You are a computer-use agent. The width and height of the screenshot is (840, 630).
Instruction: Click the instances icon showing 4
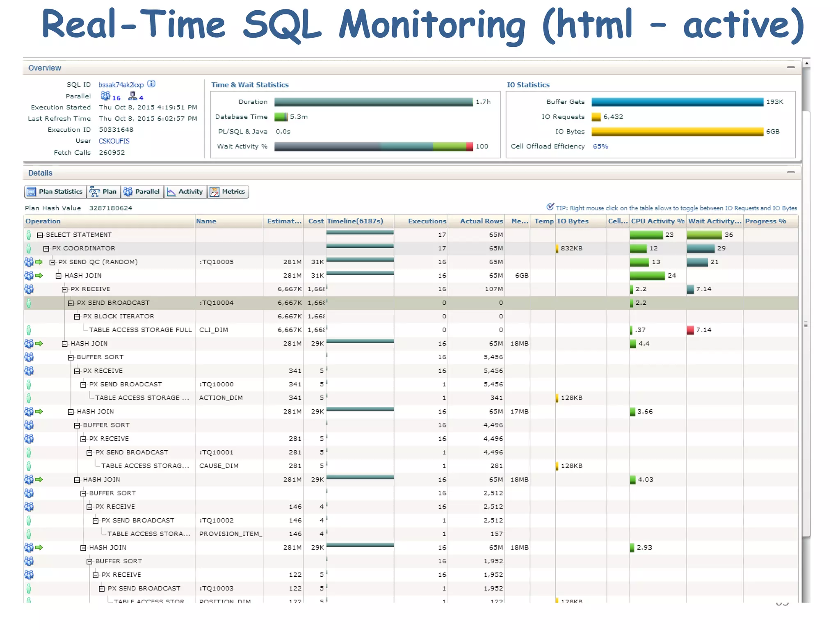point(132,96)
